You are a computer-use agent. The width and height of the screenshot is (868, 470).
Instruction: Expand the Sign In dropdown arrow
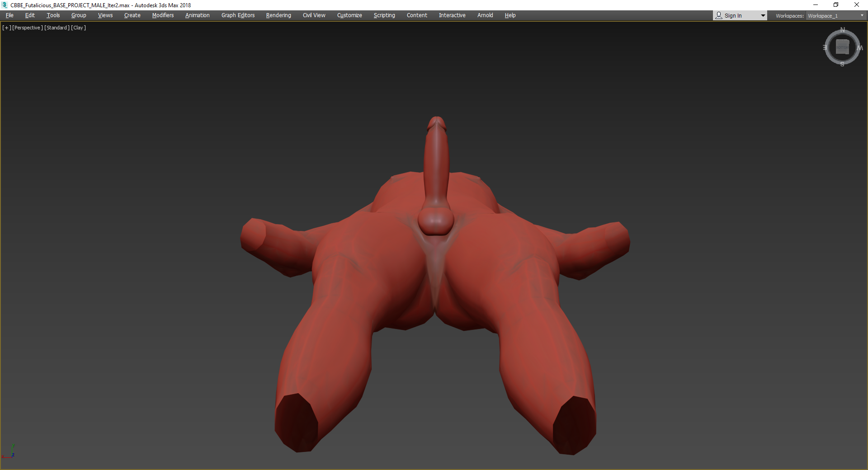click(x=763, y=16)
